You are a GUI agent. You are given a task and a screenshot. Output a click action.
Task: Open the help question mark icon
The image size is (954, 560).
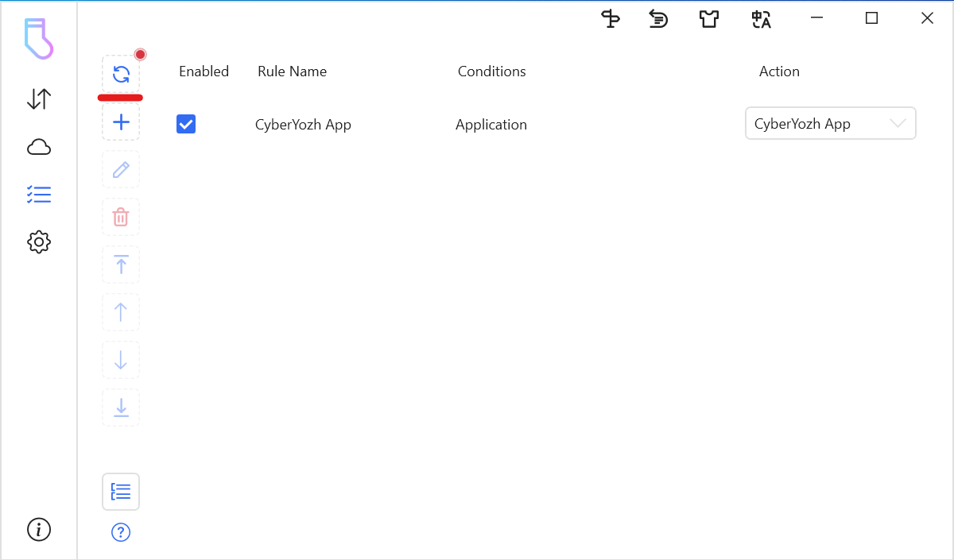coord(121,532)
